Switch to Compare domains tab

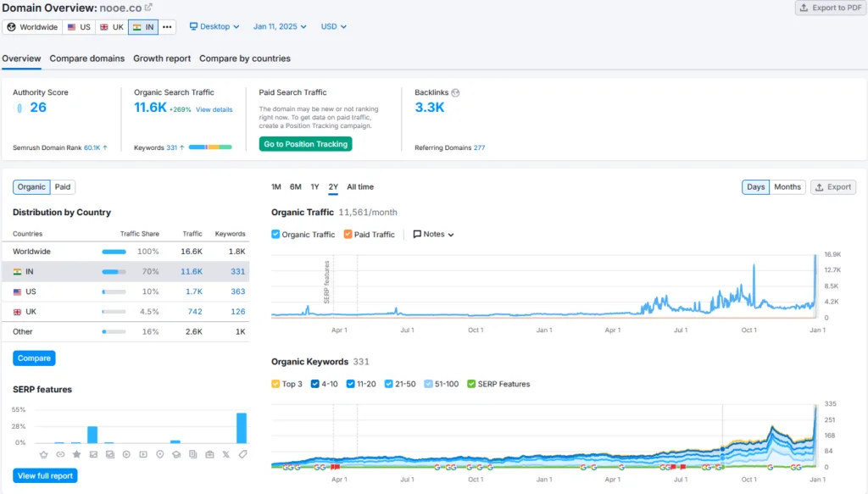tap(87, 58)
